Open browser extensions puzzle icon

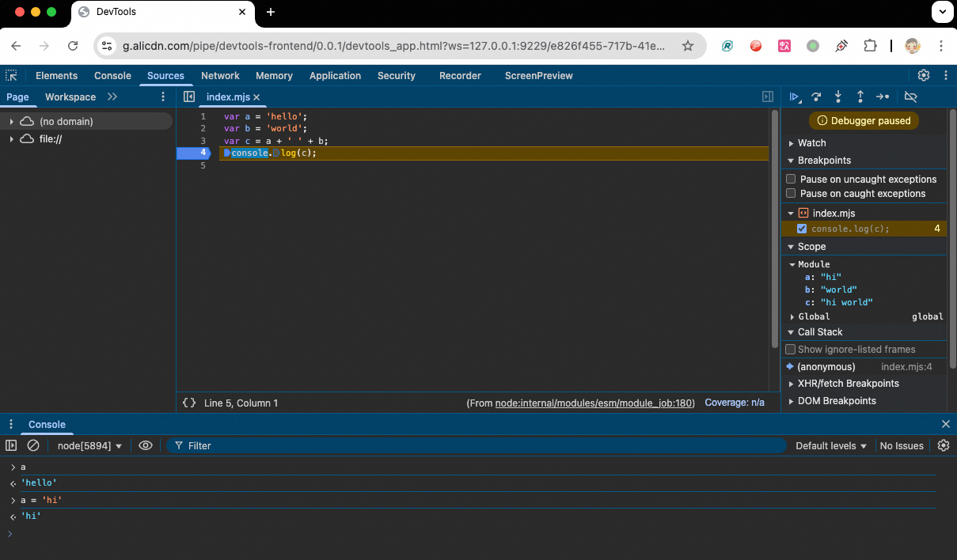pyautogui.click(x=870, y=46)
